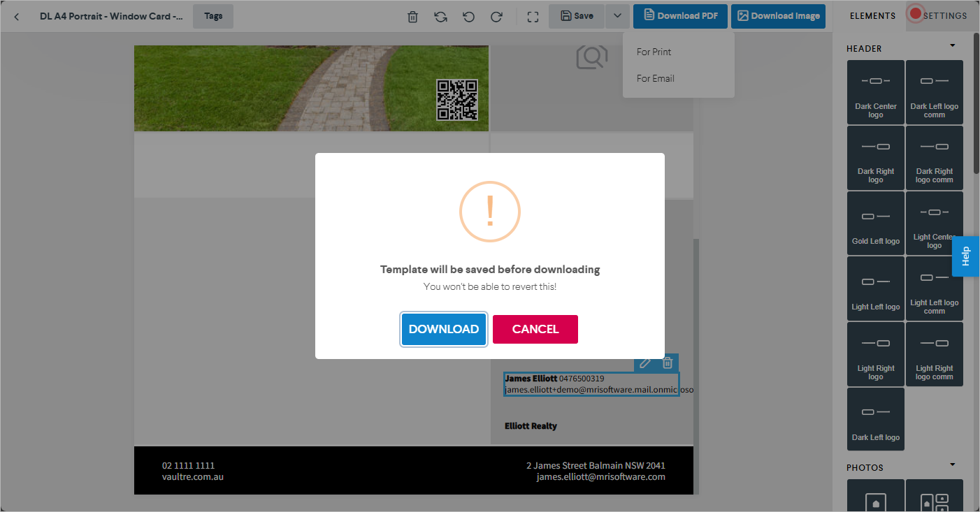Add the Dark Right logo header element
The image size is (980, 512).
[x=876, y=158]
